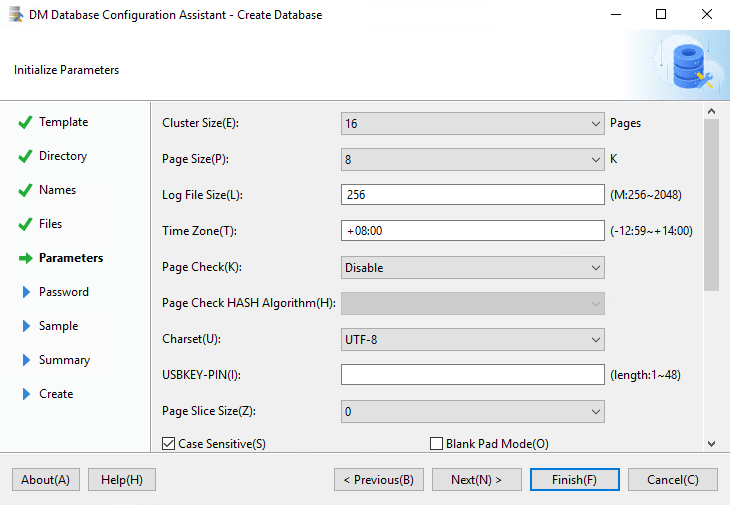Click the Finish button
The image size is (730, 505).
click(x=574, y=480)
